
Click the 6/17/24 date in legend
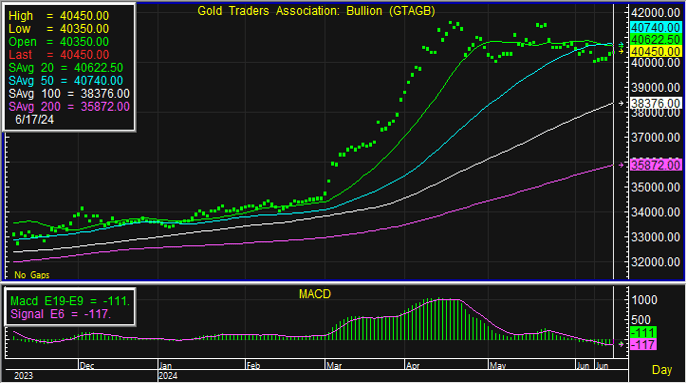(x=35, y=119)
